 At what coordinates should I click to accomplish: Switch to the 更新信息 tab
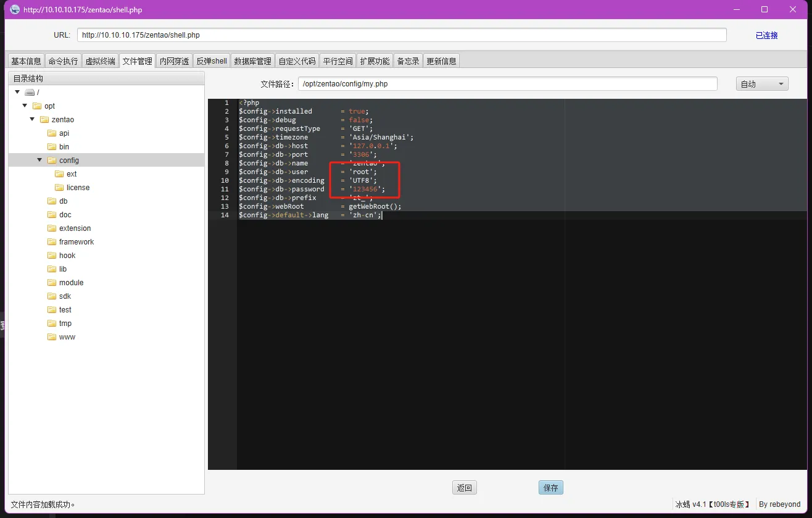[441, 61]
